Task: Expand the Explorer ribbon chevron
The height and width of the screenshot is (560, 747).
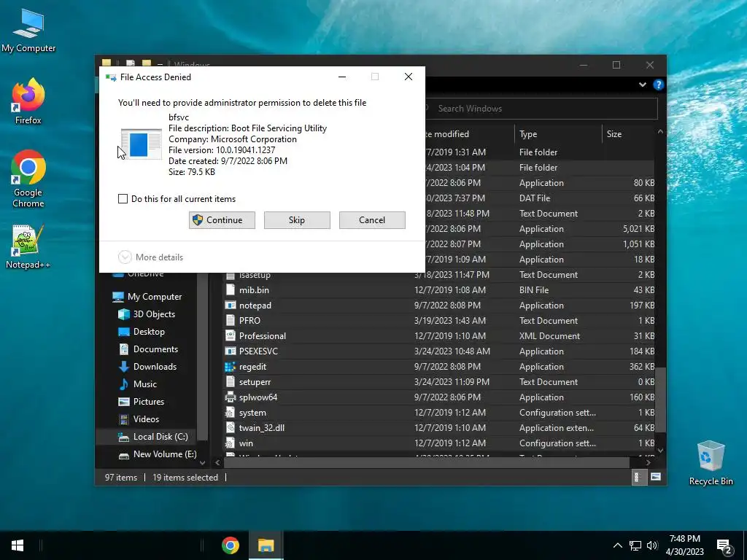Action: pos(642,85)
